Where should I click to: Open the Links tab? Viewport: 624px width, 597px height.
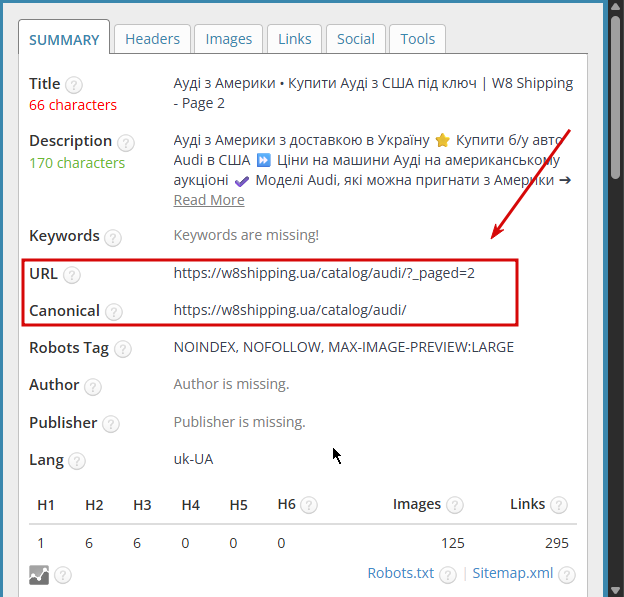click(294, 39)
